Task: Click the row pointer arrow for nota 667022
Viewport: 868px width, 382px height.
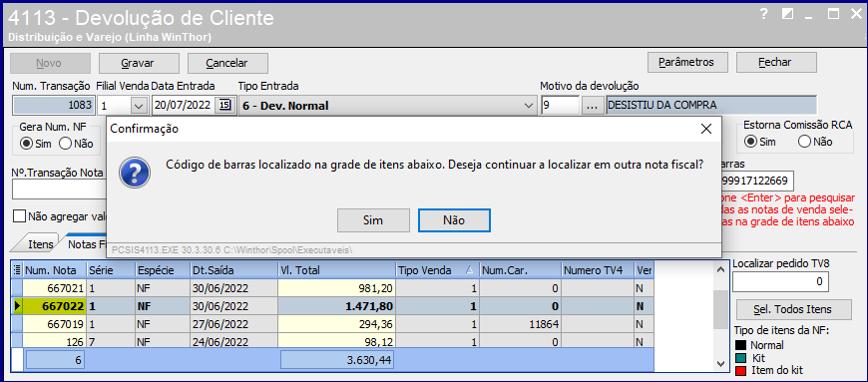Action: 17,306
